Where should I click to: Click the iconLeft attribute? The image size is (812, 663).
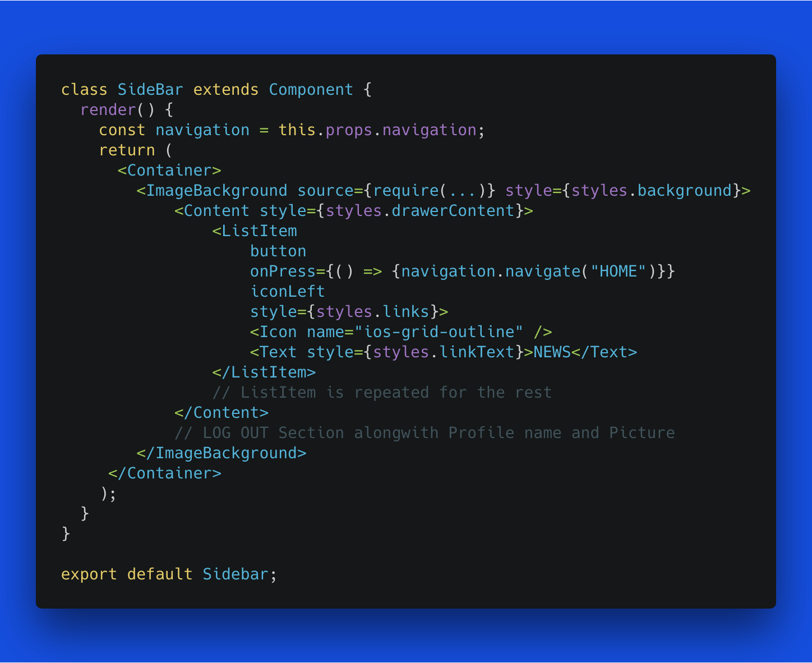point(288,292)
